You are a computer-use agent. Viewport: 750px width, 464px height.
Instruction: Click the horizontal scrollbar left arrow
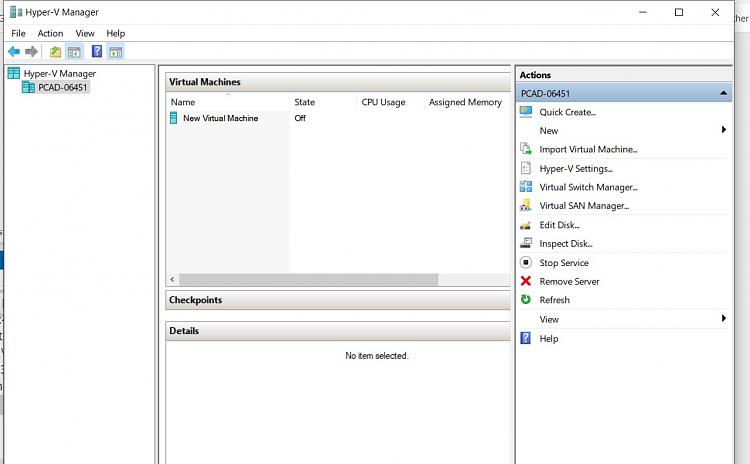tap(172, 279)
